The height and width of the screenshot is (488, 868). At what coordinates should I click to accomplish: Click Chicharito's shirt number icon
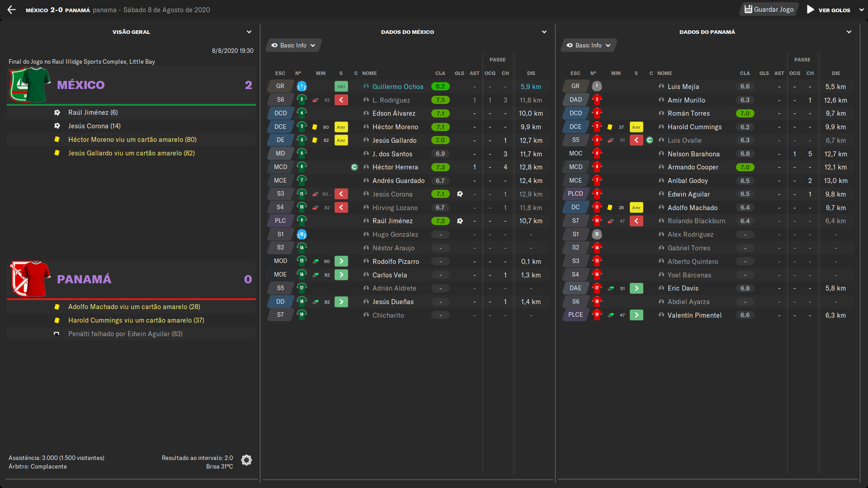pos(302,315)
